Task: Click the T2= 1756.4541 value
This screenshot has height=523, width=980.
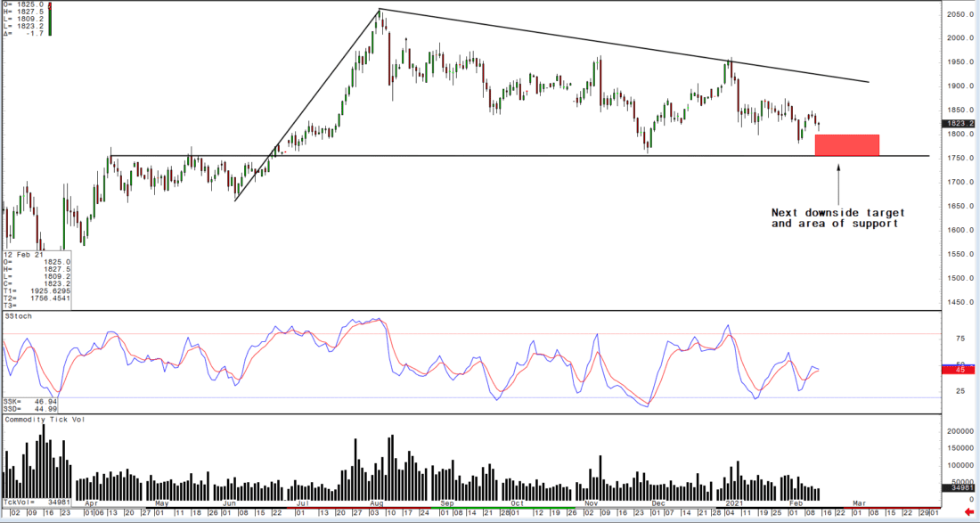Action: coord(37,298)
